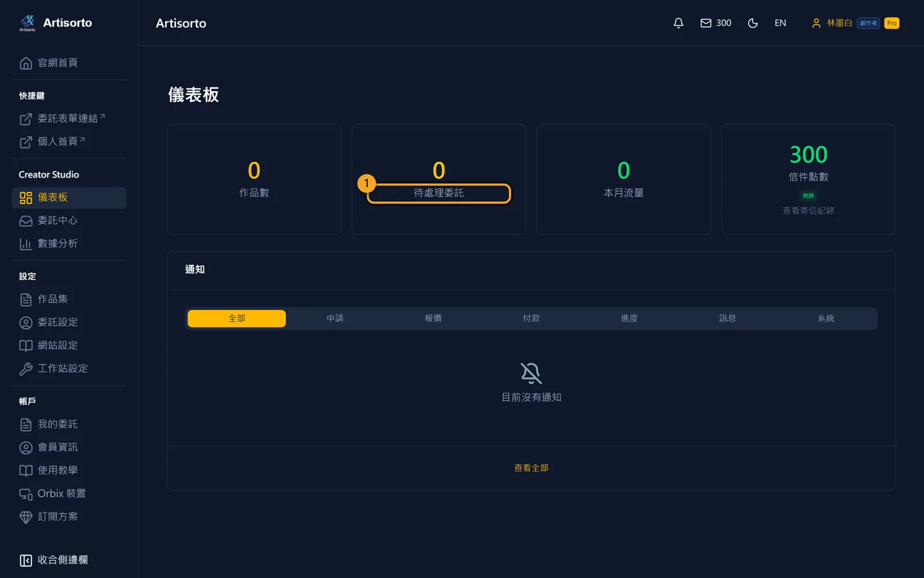Screen dimensions: 924x578
Task: Collapse sidebar with 收合側邊欄 icon
Action: [26, 560]
